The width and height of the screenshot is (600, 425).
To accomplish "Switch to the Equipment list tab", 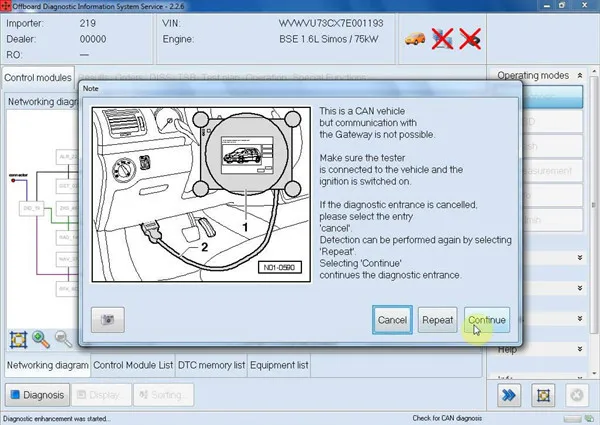I will (279, 365).
